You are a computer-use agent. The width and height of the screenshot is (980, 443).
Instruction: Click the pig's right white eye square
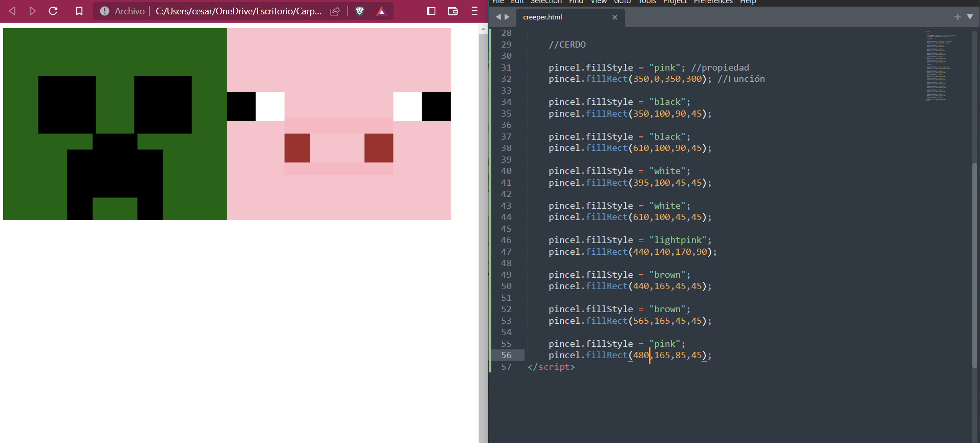point(407,106)
